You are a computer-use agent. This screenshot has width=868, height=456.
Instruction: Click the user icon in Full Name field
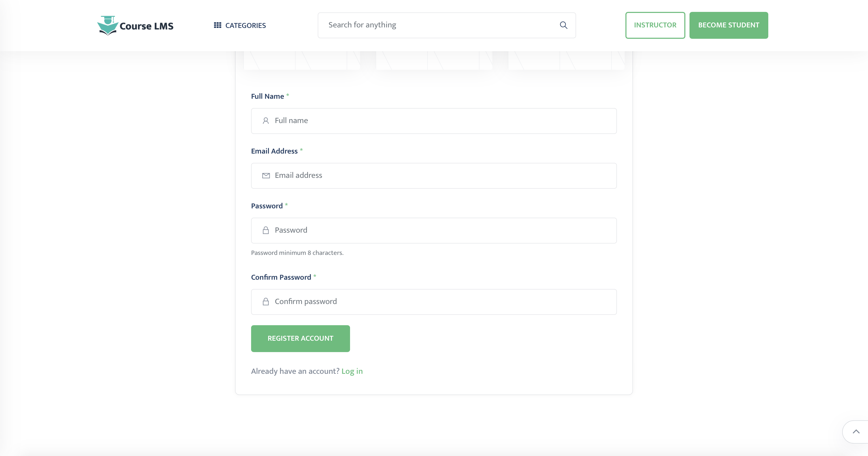[x=266, y=121]
